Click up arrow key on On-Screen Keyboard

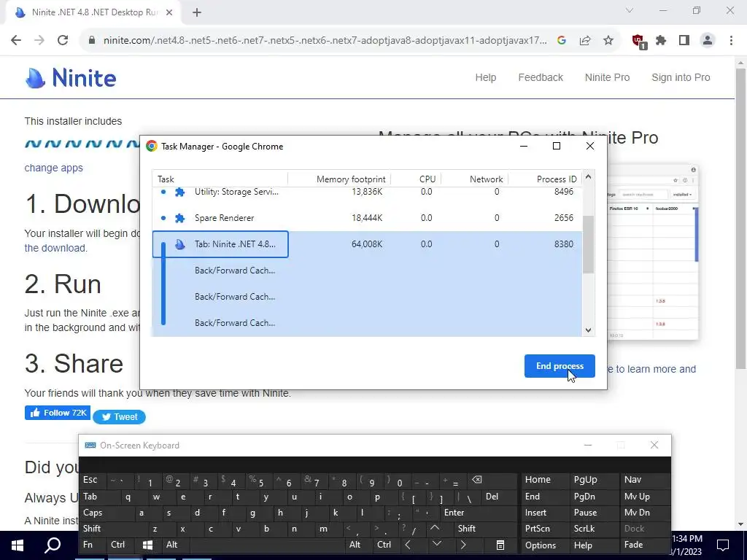click(435, 528)
